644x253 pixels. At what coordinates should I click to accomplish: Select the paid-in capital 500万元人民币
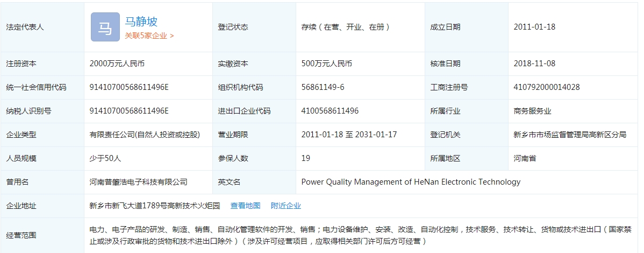326,64
